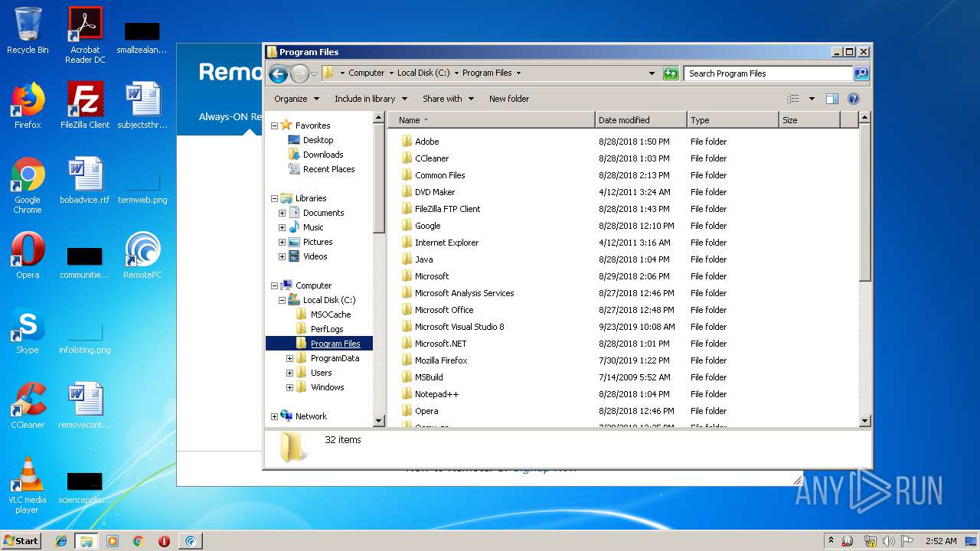980x551 pixels.
Task: Click file list scrollbar down arrow
Action: point(865,420)
